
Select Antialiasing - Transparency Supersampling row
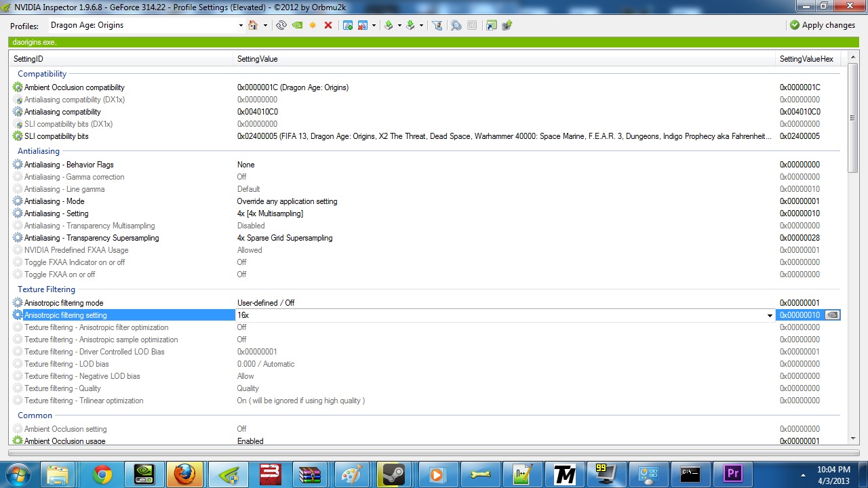[x=426, y=238]
